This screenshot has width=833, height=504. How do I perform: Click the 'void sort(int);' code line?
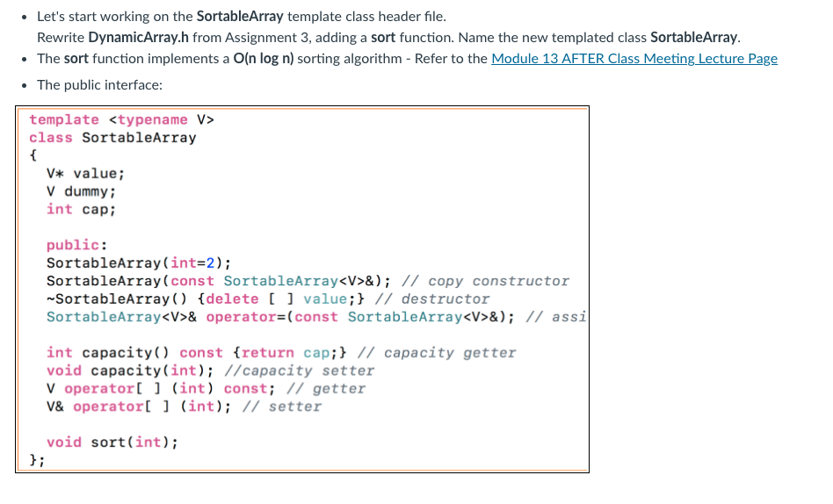pyautogui.click(x=112, y=443)
